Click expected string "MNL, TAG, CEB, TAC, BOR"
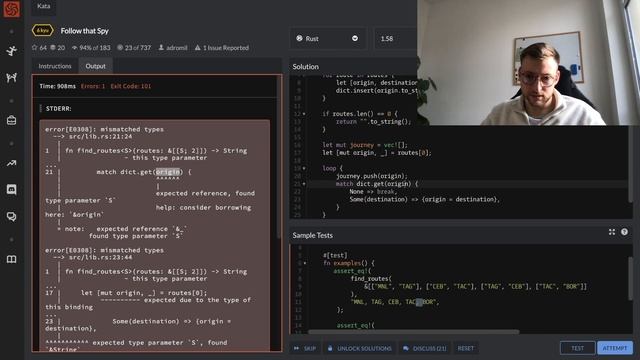The width and height of the screenshot is (640, 360). (394, 302)
